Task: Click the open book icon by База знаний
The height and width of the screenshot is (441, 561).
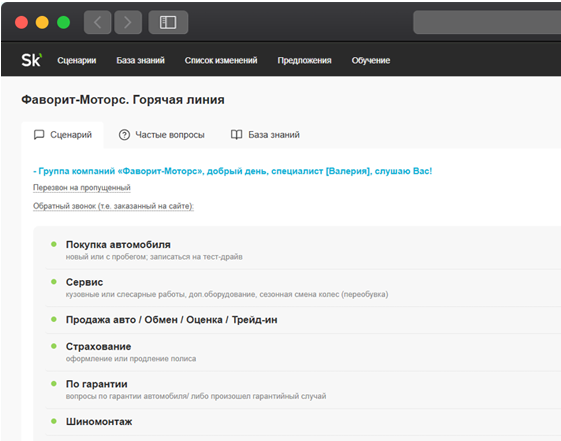Action: pos(236,134)
